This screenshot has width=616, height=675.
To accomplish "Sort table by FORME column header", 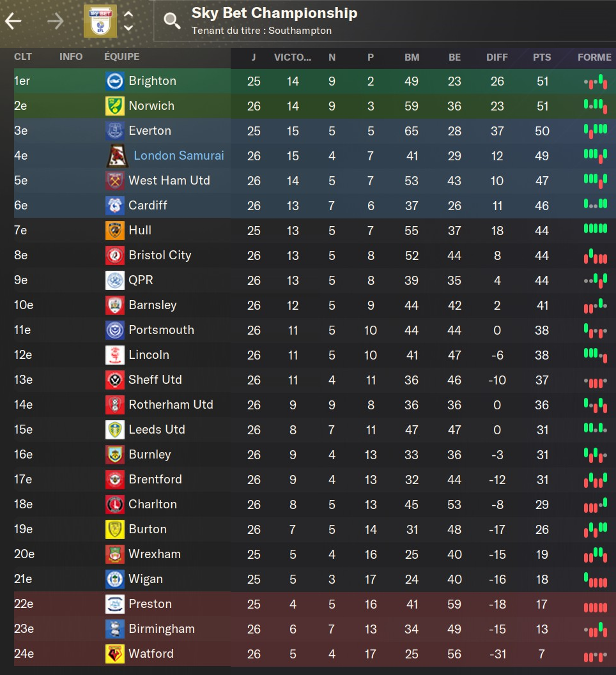I will pyautogui.click(x=594, y=57).
